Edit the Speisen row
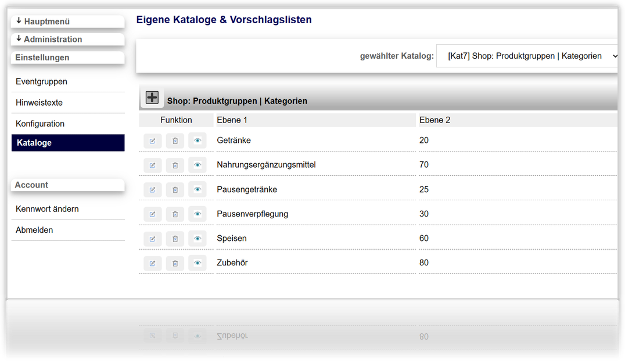 pyautogui.click(x=153, y=239)
